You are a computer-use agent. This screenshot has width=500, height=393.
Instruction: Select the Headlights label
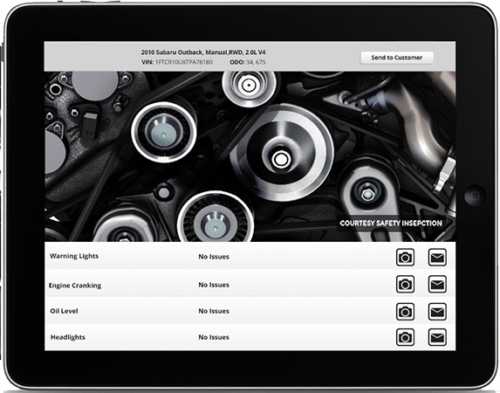coord(68,337)
